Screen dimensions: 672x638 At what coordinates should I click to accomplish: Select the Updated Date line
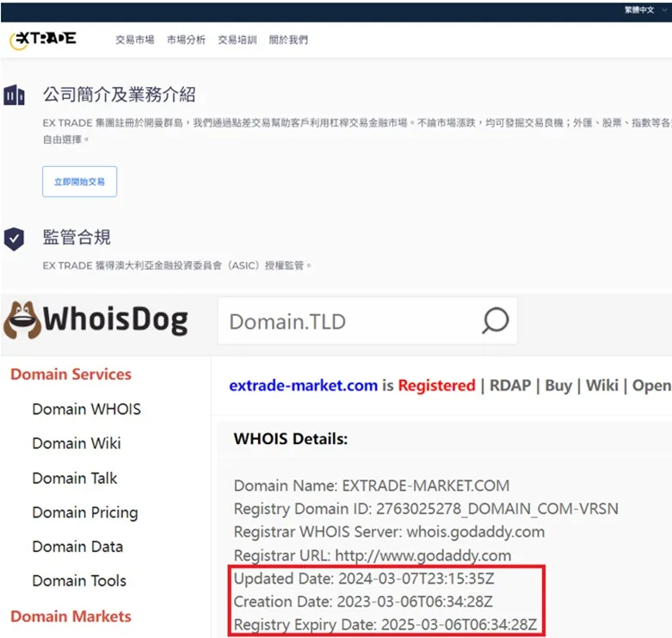tap(364, 579)
